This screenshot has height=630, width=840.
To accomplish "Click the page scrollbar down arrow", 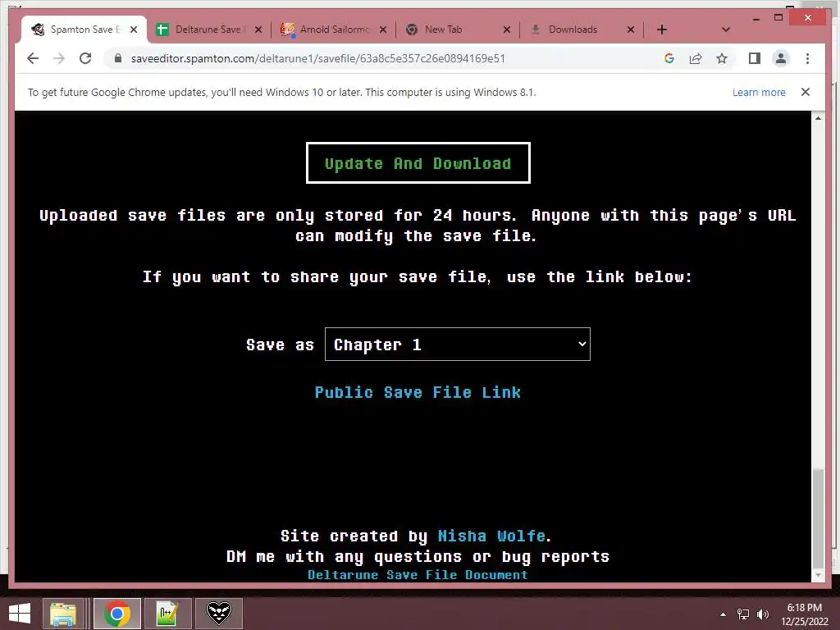I will point(818,575).
